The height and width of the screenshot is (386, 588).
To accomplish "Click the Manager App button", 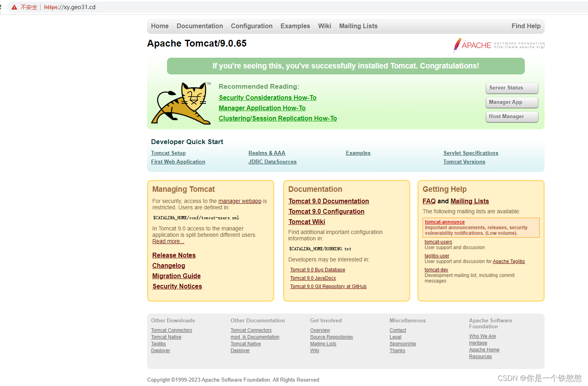I will click(x=512, y=102).
